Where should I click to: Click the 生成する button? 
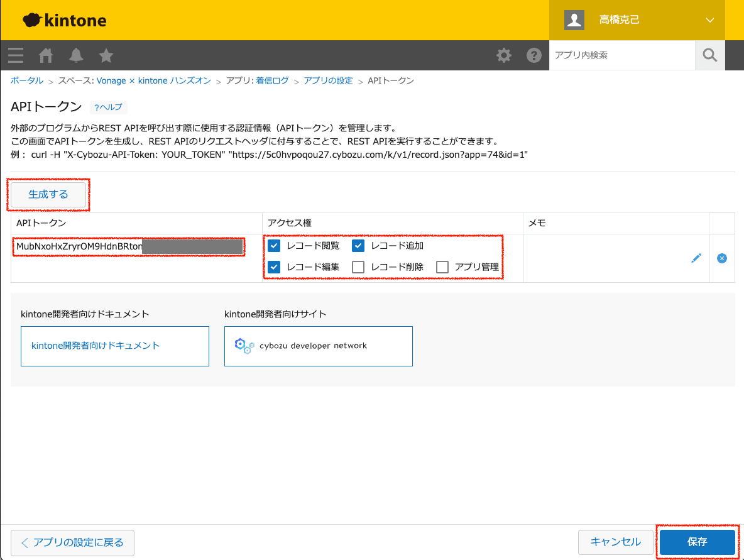[48, 195]
